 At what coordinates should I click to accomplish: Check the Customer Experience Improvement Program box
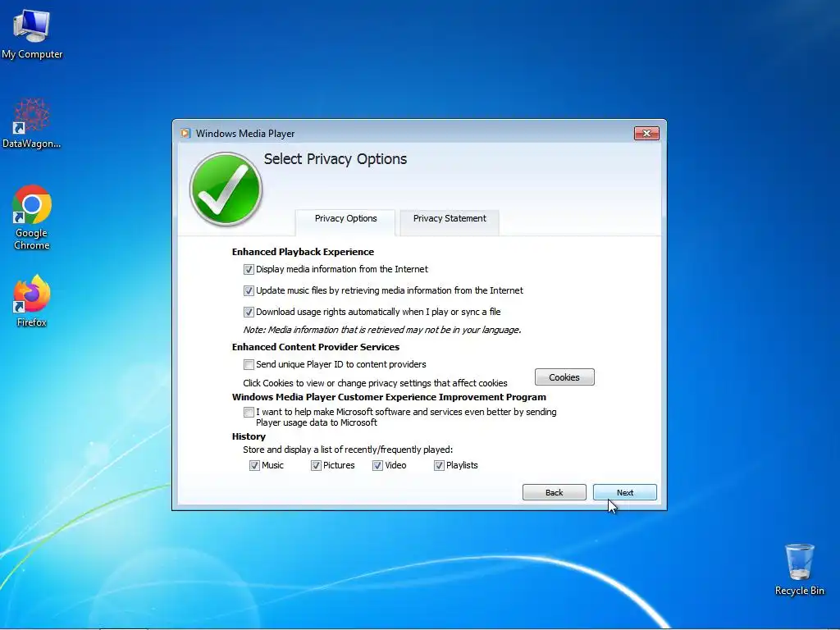[x=249, y=413]
